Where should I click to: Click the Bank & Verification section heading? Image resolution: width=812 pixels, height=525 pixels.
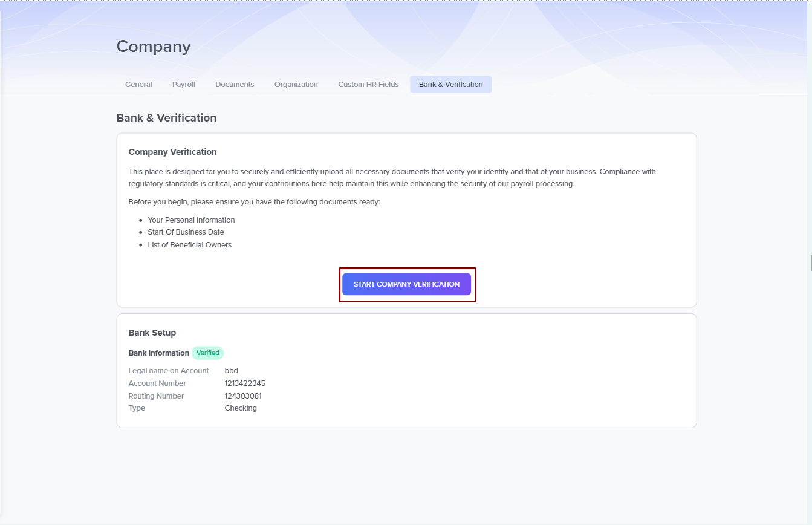click(x=166, y=118)
